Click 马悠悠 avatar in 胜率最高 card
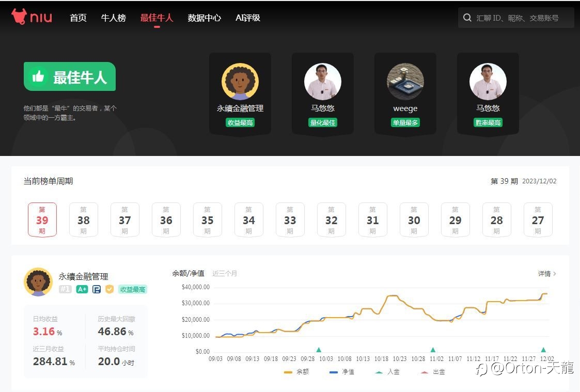580x392 pixels. coord(488,82)
